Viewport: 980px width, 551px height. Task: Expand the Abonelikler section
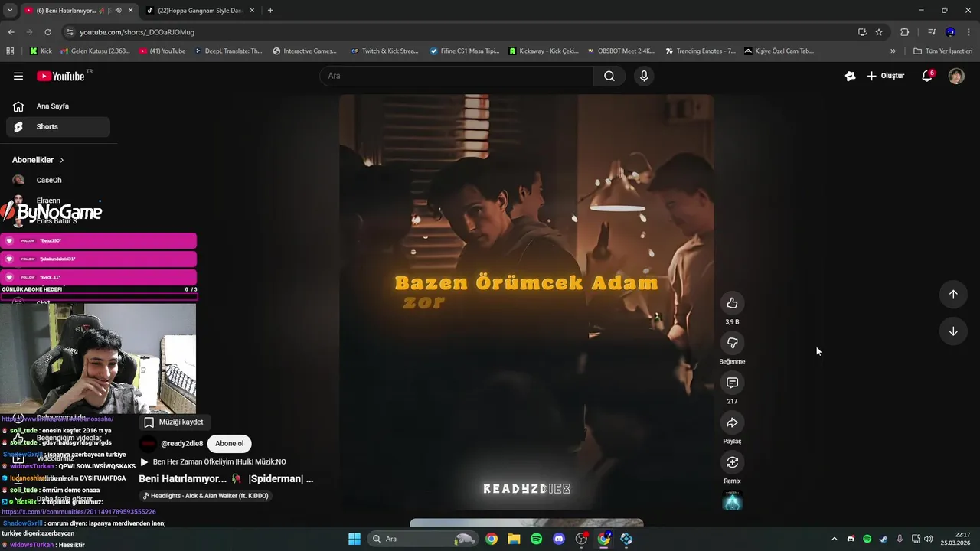pyautogui.click(x=38, y=160)
